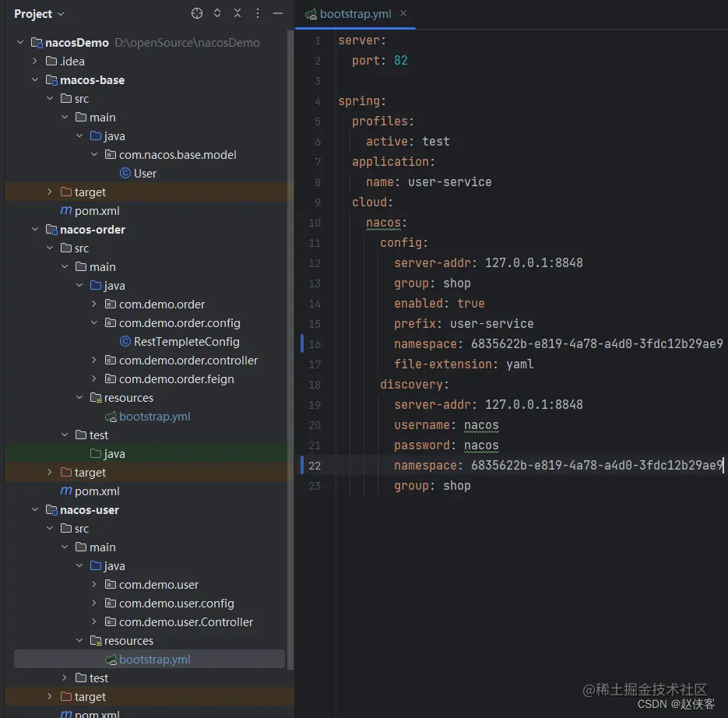Expand com.demo.user.Controller package
The image size is (728, 718).
point(93,621)
